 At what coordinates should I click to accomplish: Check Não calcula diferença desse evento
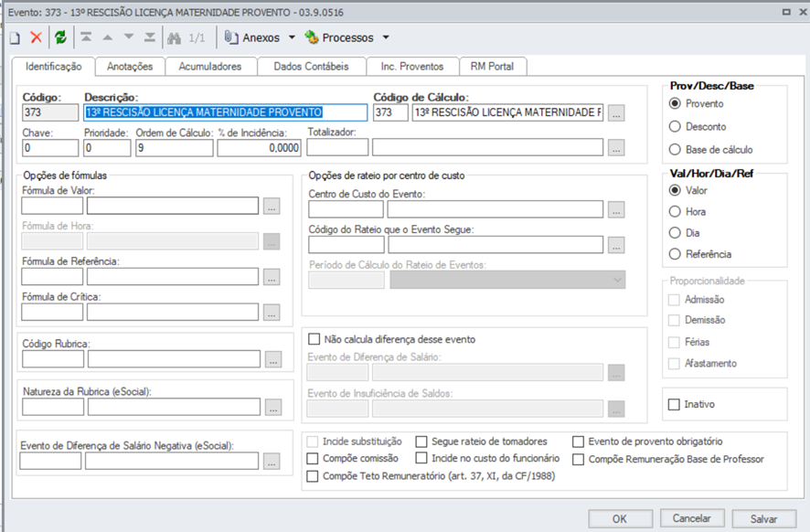(x=314, y=339)
